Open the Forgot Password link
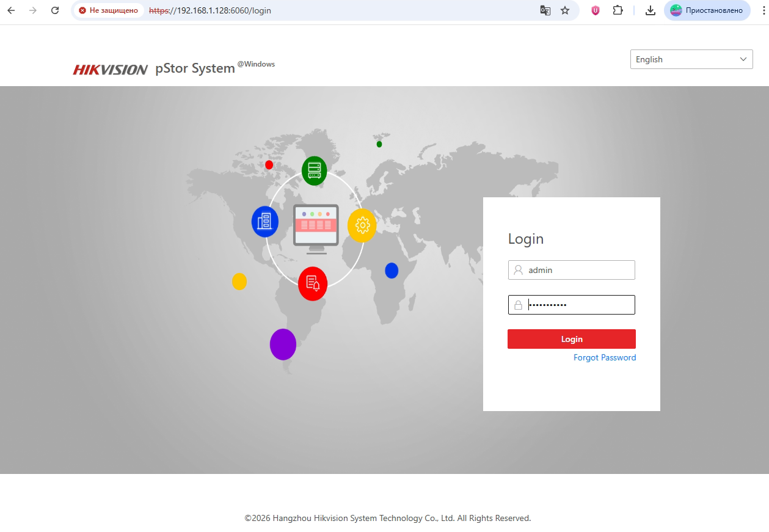Viewport: 769px width, 532px height. click(x=604, y=358)
